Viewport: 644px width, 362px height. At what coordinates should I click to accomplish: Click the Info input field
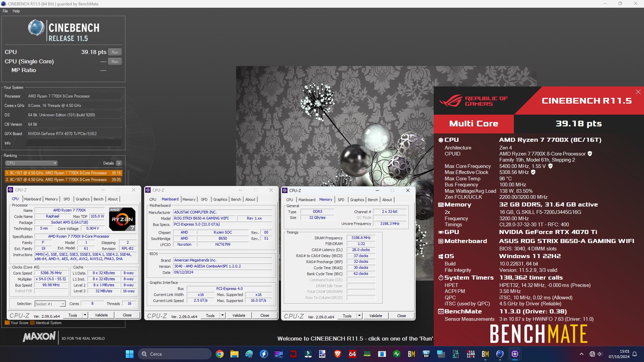point(74,143)
